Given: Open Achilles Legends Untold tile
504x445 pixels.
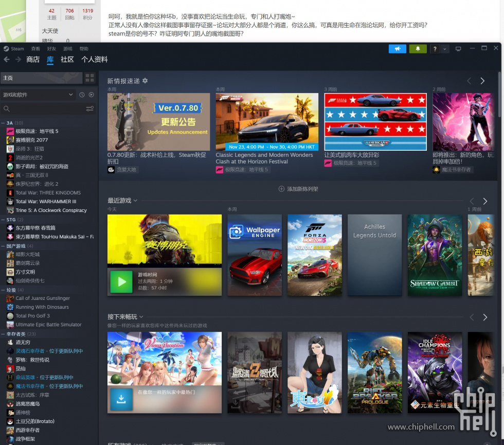Looking at the screenshot, I should coord(375,255).
